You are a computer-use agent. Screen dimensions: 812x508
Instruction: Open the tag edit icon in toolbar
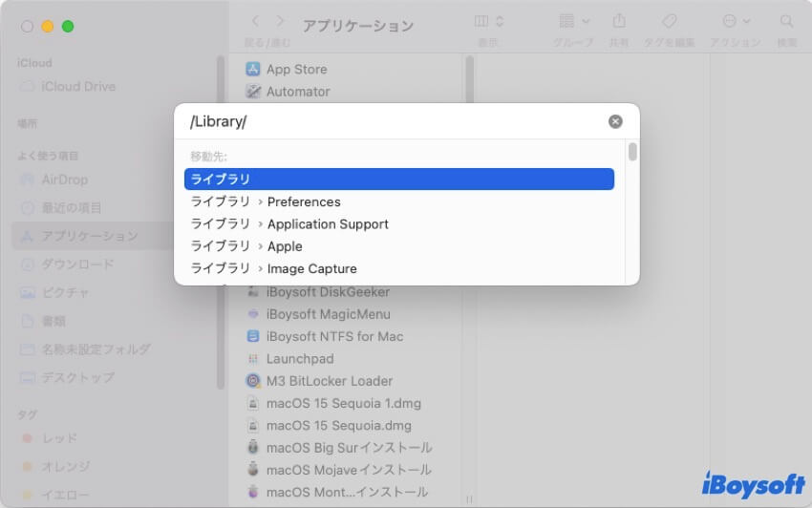(x=669, y=21)
